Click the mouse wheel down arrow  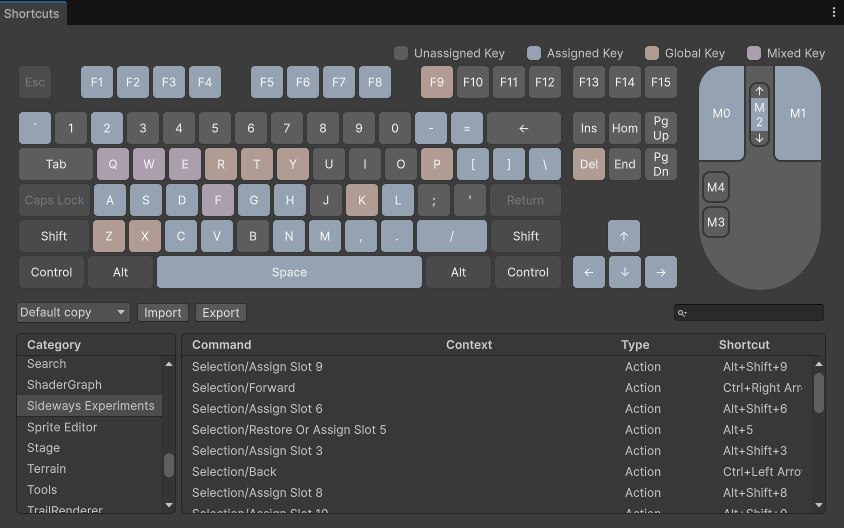(759, 138)
